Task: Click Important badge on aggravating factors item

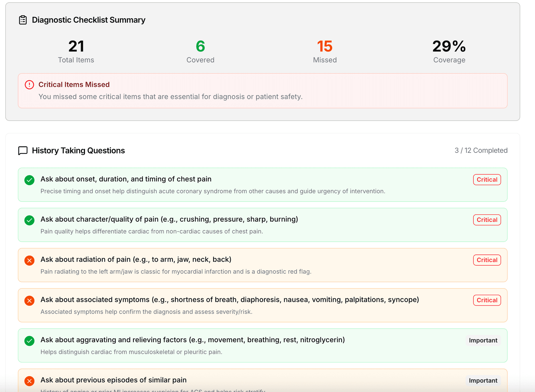Action: (x=483, y=340)
